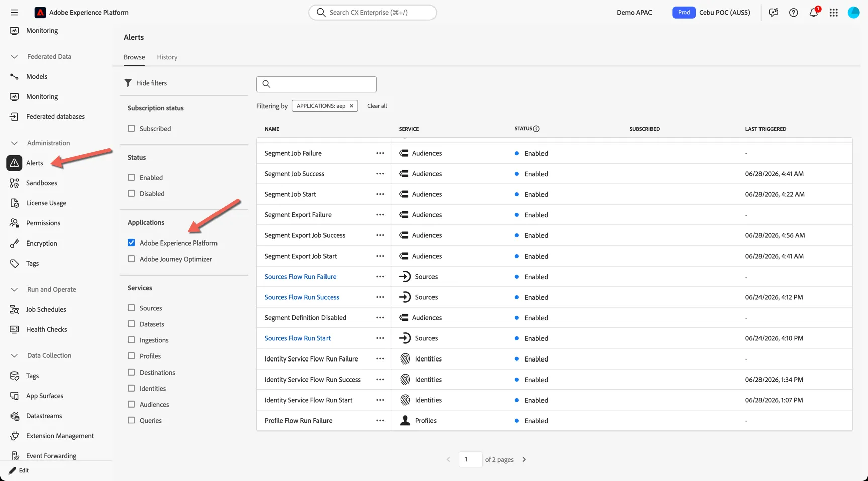Collapse the Federated Data section
The width and height of the screenshot is (868, 481).
click(14, 57)
